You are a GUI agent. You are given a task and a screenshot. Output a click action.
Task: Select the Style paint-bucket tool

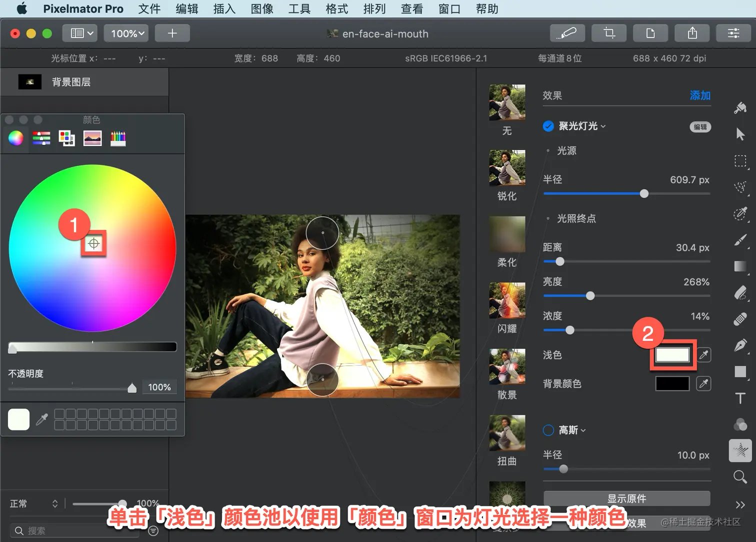tap(740, 107)
